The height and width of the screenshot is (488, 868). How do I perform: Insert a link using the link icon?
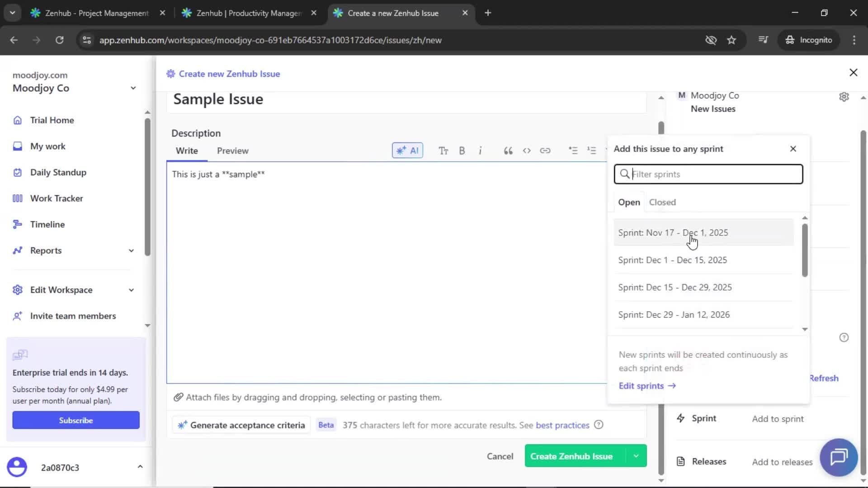click(545, 150)
